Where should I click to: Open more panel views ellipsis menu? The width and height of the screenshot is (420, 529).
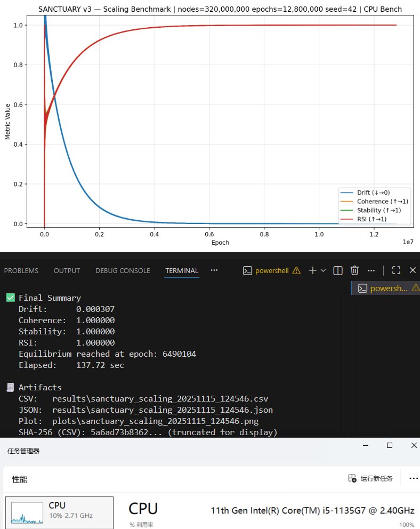pos(214,270)
